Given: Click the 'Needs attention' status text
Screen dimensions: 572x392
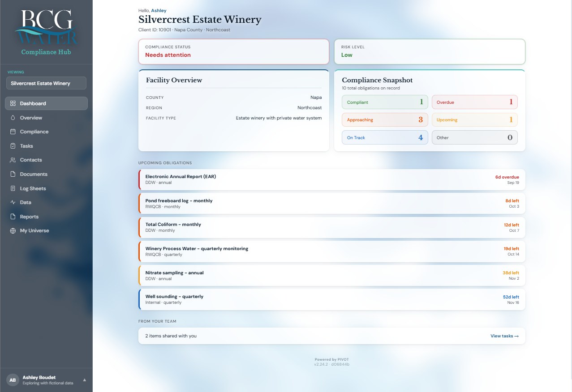Looking at the screenshot, I should point(168,55).
